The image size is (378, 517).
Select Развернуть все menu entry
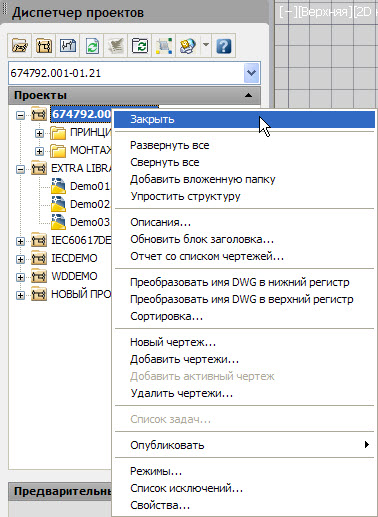pos(170,145)
